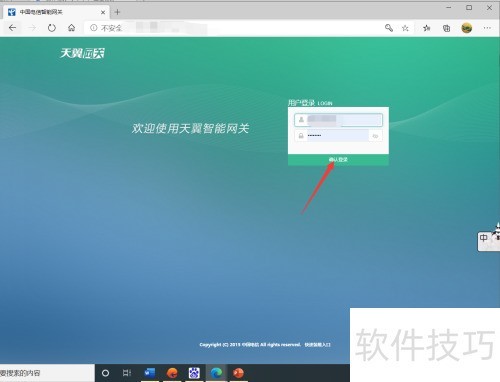Go to browser home page icon

click(x=71, y=28)
